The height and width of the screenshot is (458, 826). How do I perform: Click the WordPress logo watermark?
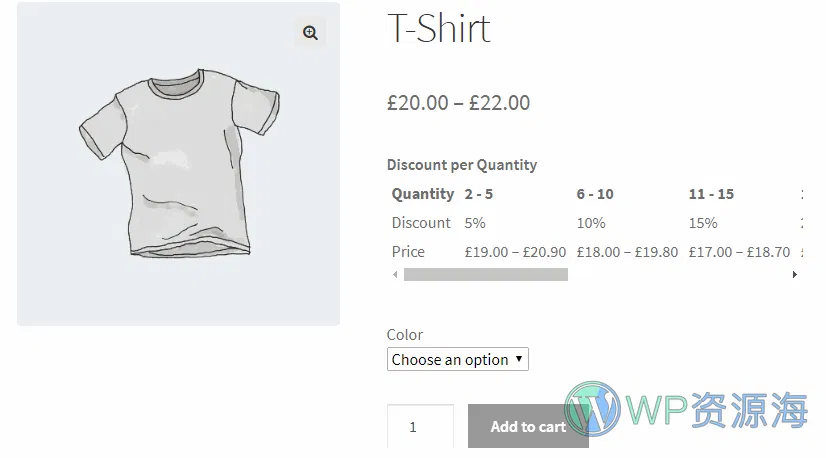click(593, 408)
